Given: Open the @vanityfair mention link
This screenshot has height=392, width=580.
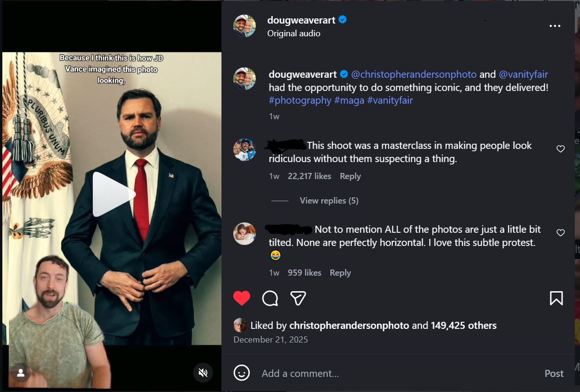Looking at the screenshot, I should tap(523, 74).
